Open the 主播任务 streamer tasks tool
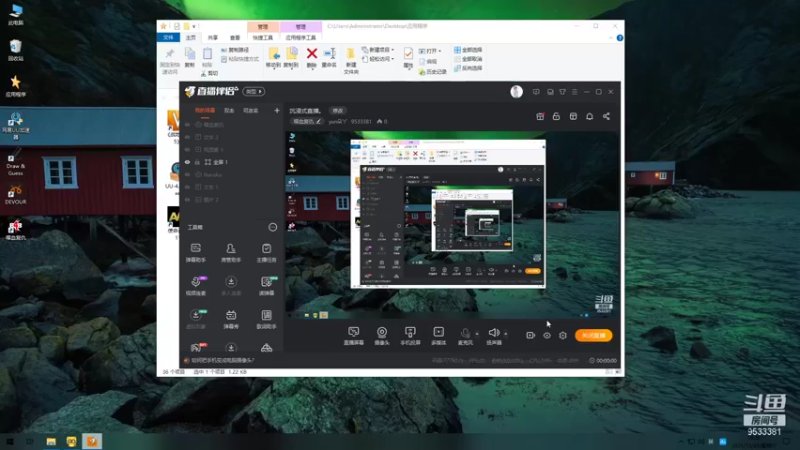 266,253
